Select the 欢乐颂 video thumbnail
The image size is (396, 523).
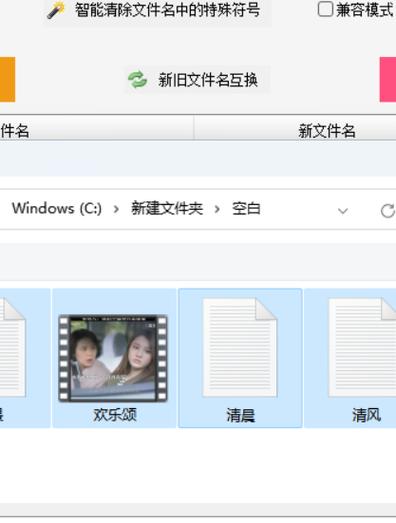[113, 358]
